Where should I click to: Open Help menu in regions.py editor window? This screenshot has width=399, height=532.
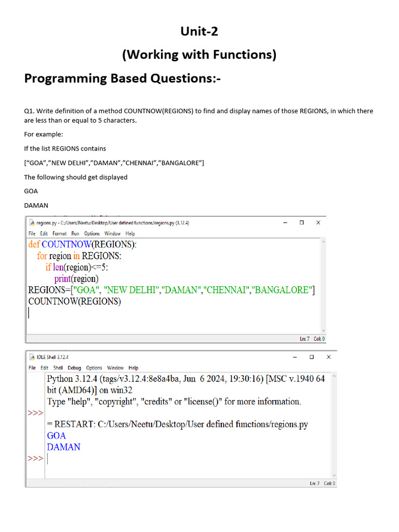[130, 233]
